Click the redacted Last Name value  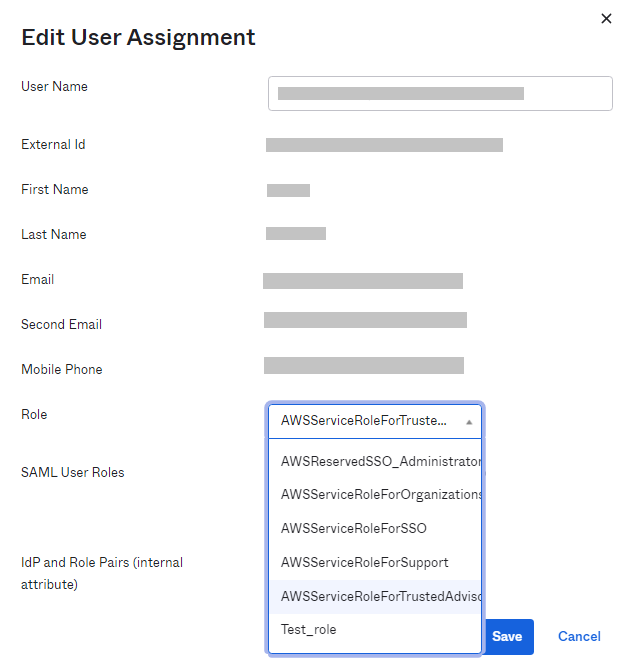click(x=296, y=234)
